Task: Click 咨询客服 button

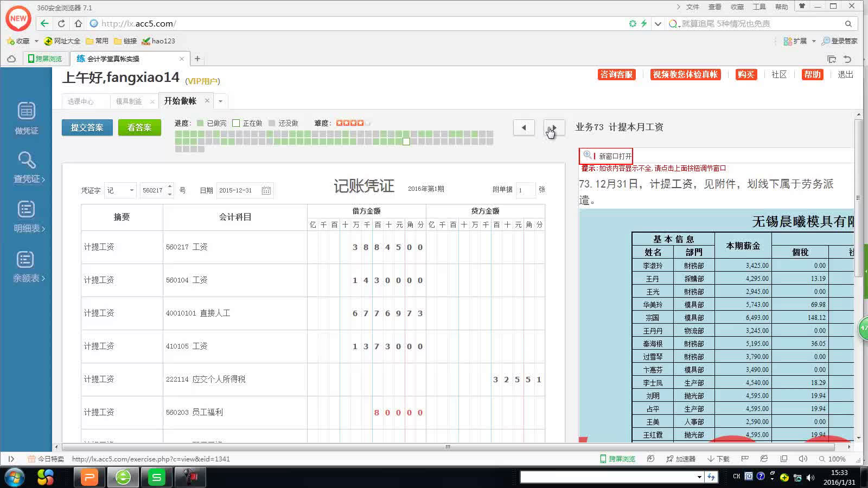Action: click(x=616, y=74)
